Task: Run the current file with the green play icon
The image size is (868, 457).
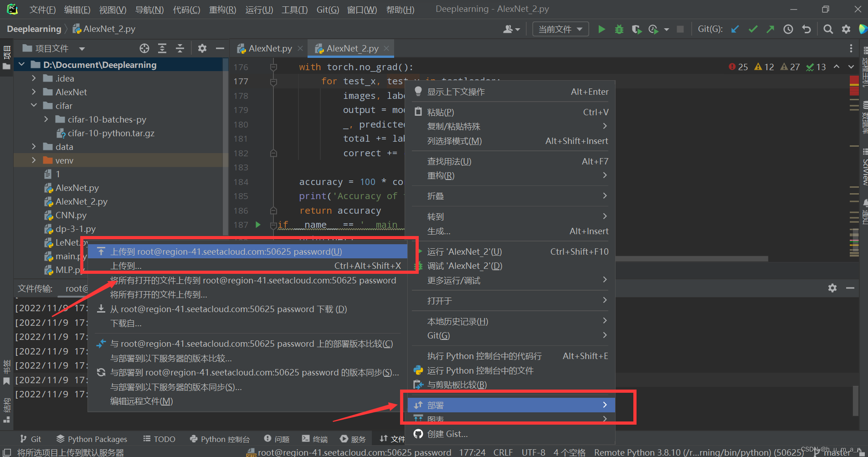Action: pyautogui.click(x=601, y=29)
